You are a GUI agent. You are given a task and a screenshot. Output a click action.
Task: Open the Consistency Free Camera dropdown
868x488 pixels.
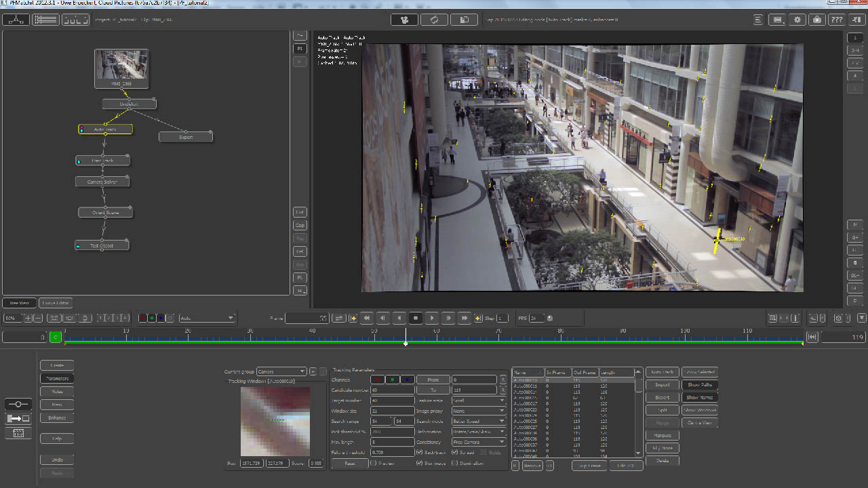479,442
